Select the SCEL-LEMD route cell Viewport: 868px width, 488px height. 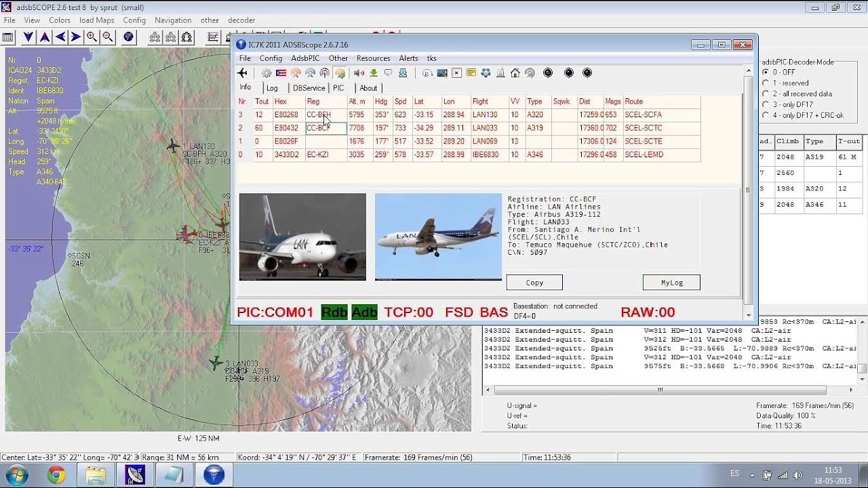point(661,155)
